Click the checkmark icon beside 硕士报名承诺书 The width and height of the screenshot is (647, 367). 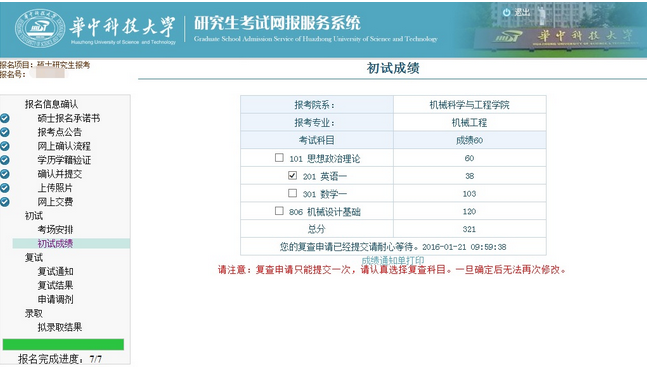(5, 118)
